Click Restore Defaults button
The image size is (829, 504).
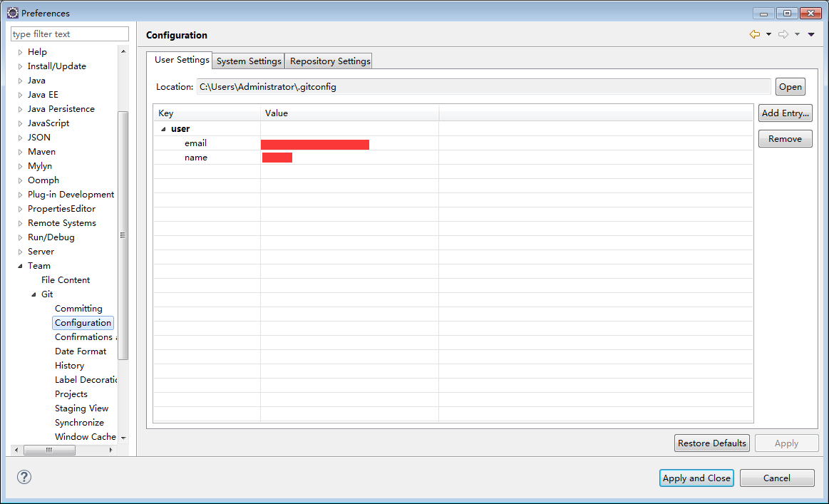pos(711,443)
